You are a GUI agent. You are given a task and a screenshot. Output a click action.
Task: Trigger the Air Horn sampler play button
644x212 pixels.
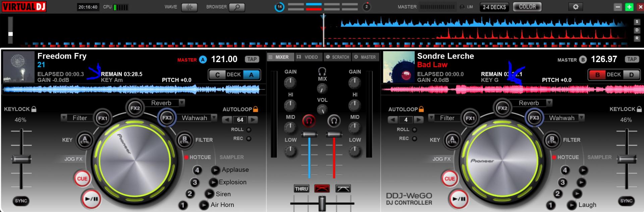click(x=204, y=205)
